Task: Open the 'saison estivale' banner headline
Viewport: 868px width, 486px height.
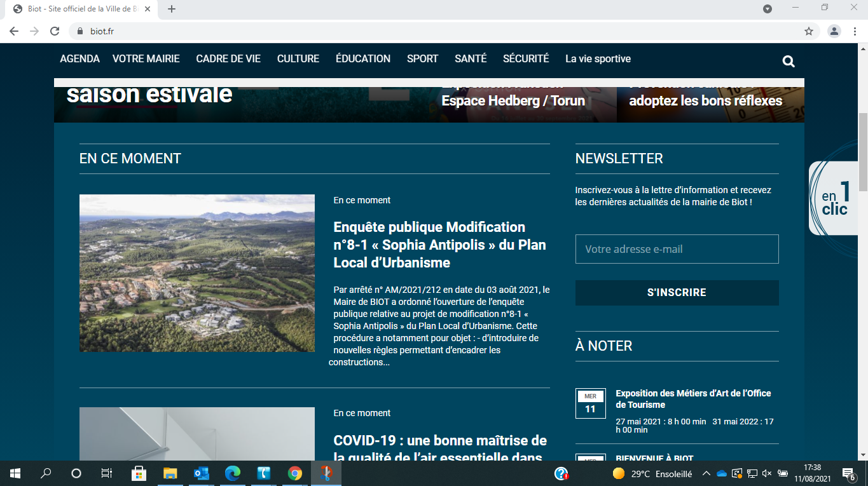Action: [149, 95]
